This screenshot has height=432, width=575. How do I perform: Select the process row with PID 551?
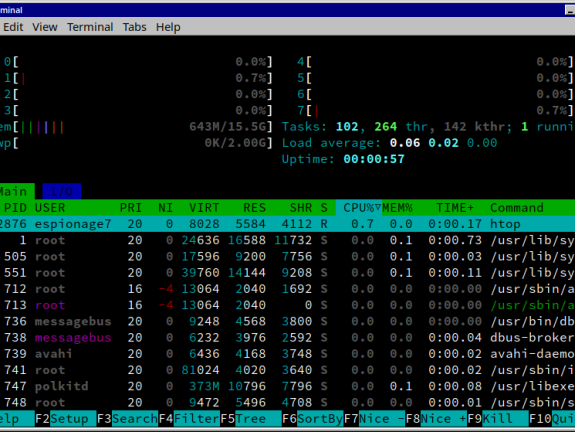point(288,272)
